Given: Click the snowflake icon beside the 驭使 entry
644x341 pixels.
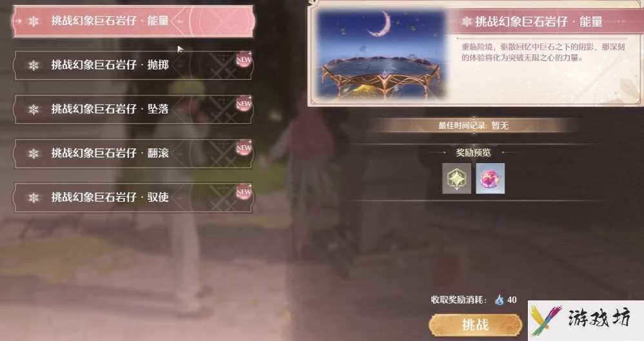Looking at the screenshot, I should 34,197.
